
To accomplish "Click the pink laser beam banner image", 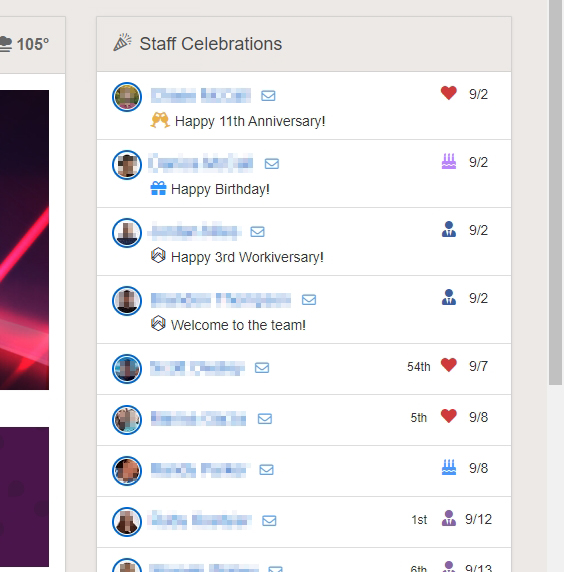I will point(24,240).
